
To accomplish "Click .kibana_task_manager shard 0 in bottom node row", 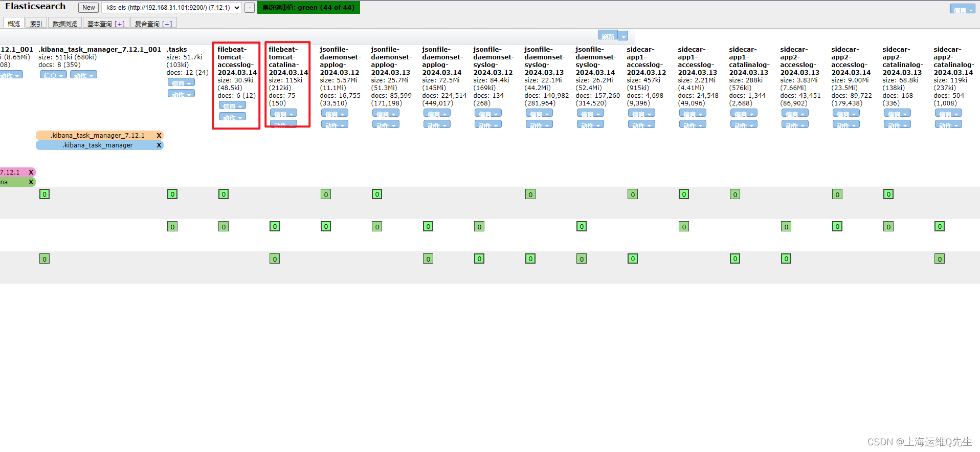I will (44, 259).
